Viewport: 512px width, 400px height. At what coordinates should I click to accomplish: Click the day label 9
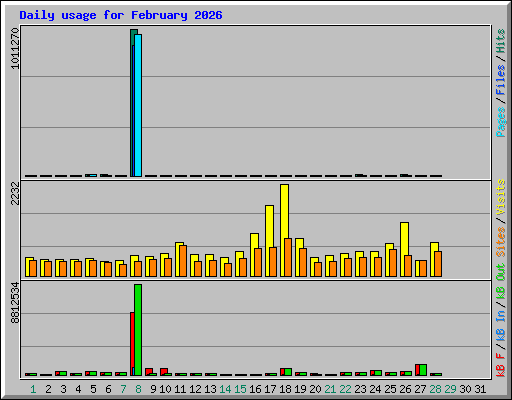153,389
